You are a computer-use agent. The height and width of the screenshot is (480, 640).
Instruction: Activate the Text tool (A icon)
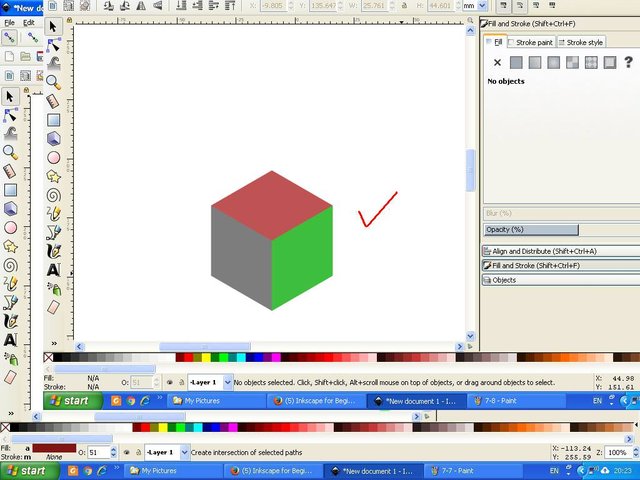[x=54, y=269]
